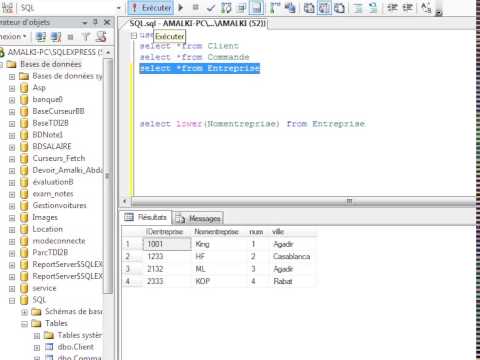Filter the Object Explorer with funnel icon
The image size is (480, 360).
86,36
